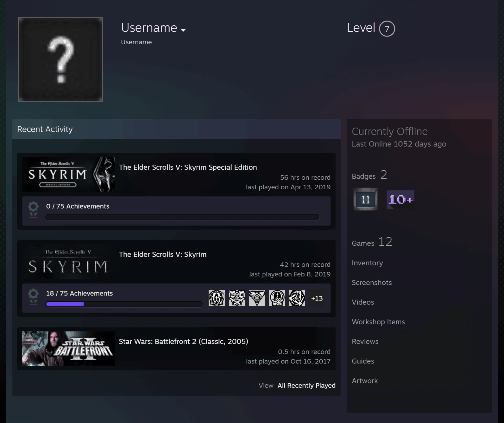
Task: Open the Badges 2 section link
Action: tap(369, 175)
